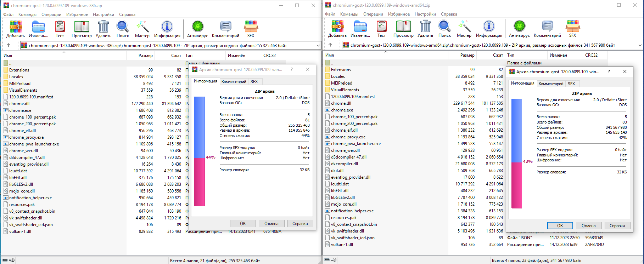Click Информация icon in right amd64 window toolbar
Image resolution: width=644 pixels, height=264 pixels.
(x=489, y=29)
